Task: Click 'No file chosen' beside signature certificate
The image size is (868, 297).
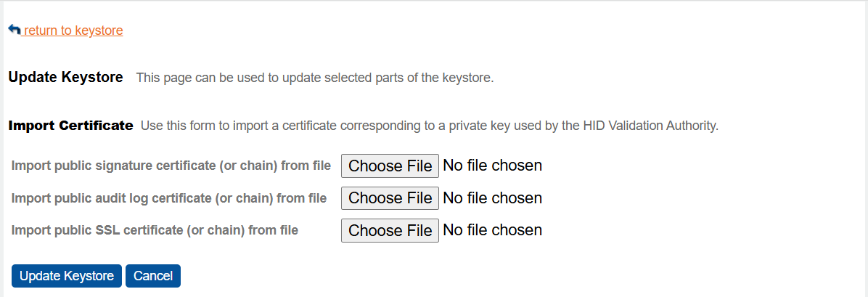Action: 492,166
